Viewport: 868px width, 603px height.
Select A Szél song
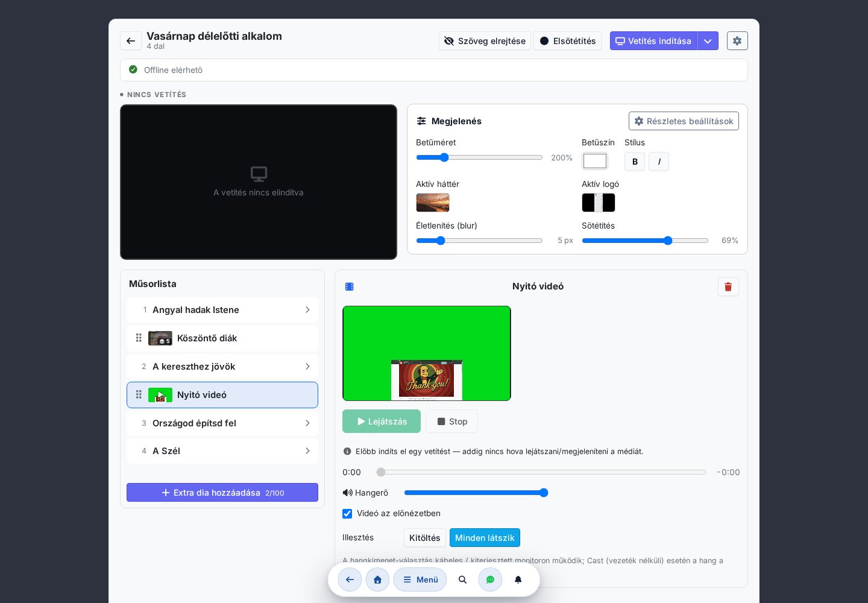click(222, 450)
